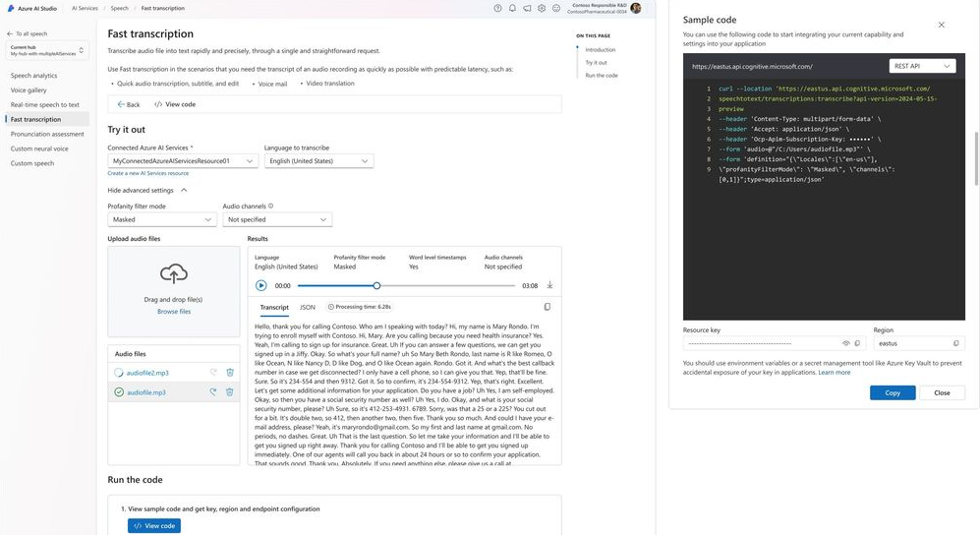Viewport: 980px width, 535px height.
Task: Open the Current hub selector
Action: coord(47,50)
